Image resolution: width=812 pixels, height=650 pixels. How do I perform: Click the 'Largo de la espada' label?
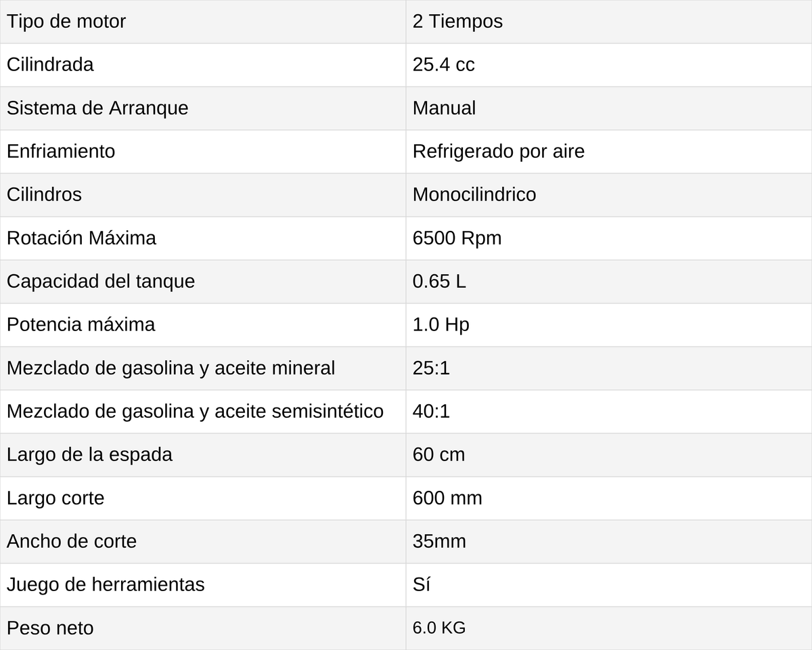89,455
